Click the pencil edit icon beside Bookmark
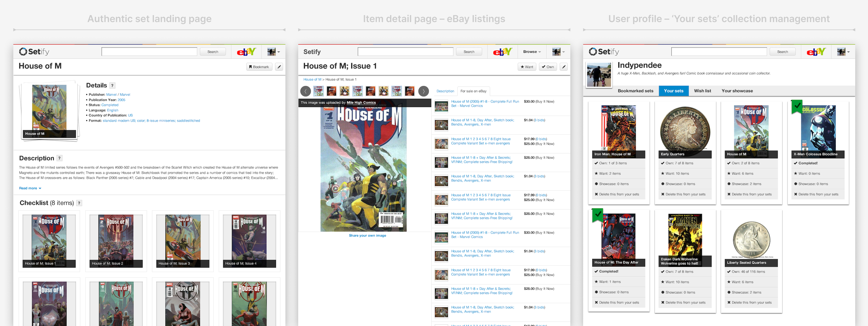 (x=279, y=67)
